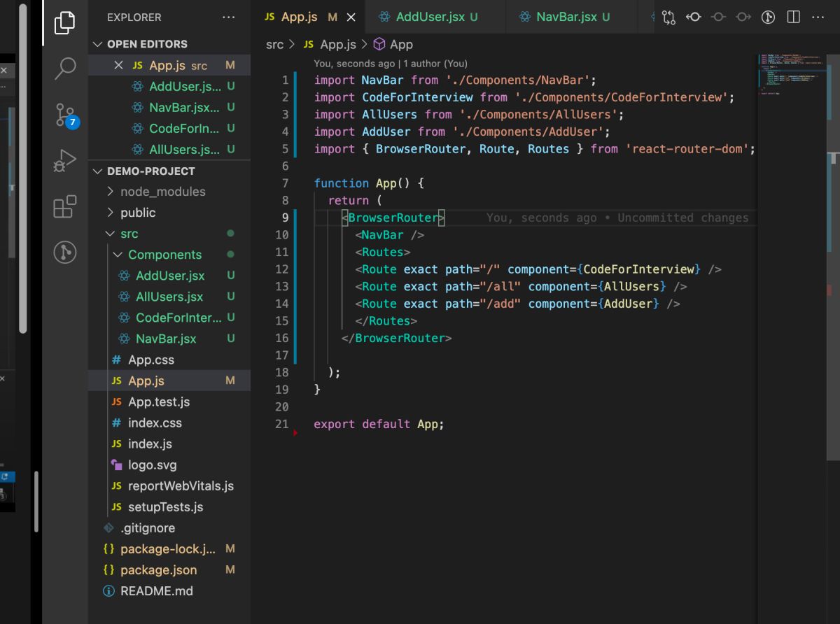Click the GitLens run commands icon
The image size is (840, 624).
pos(768,17)
